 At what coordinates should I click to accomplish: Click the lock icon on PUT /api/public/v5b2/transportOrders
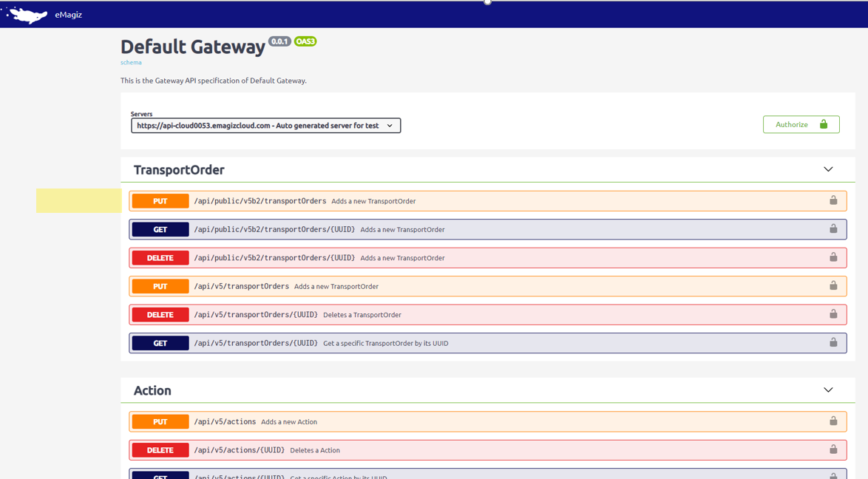pos(834,200)
